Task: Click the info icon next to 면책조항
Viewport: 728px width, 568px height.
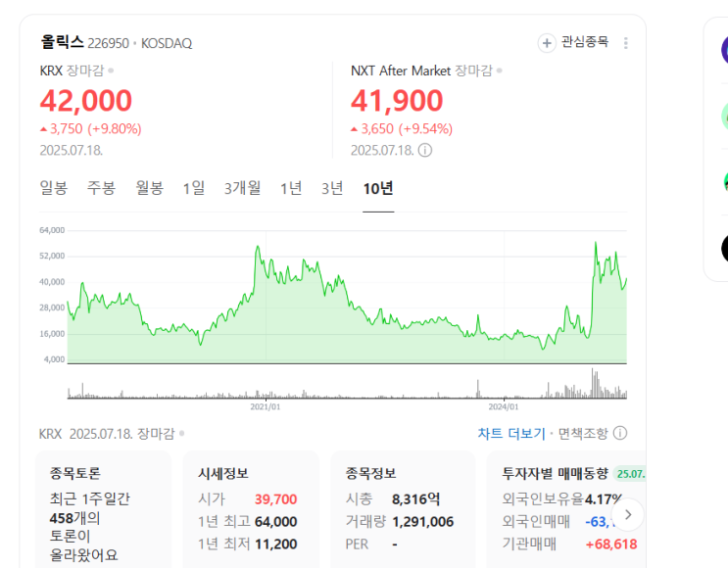Action: tap(620, 433)
